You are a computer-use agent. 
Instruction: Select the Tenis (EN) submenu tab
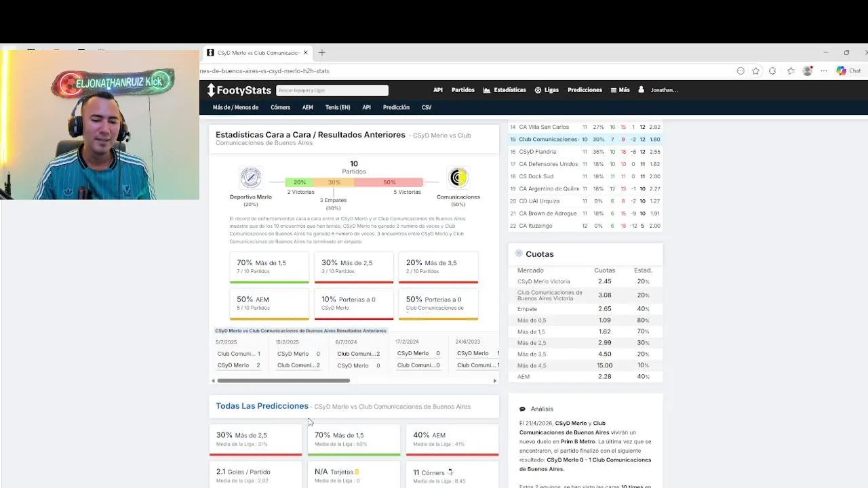338,107
